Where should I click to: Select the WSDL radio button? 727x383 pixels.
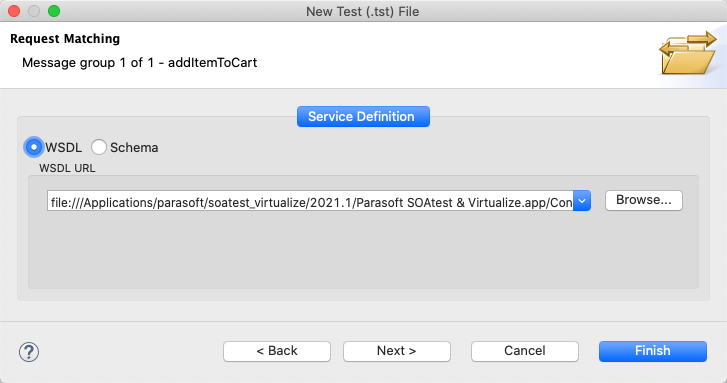[x=33, y=147]
